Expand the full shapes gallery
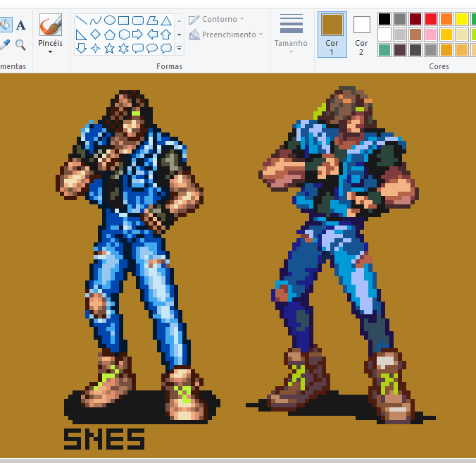The image size is (476, 463). [x=180, y=49]
